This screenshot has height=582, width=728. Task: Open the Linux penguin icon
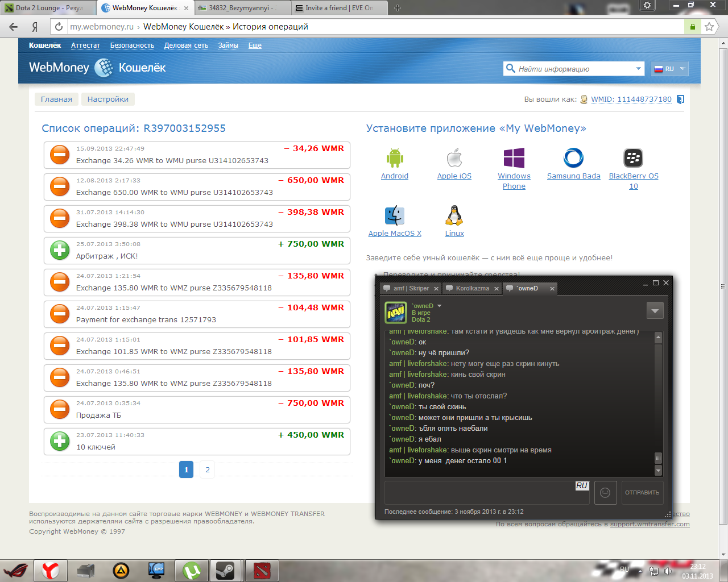click(x=454, y=216)
